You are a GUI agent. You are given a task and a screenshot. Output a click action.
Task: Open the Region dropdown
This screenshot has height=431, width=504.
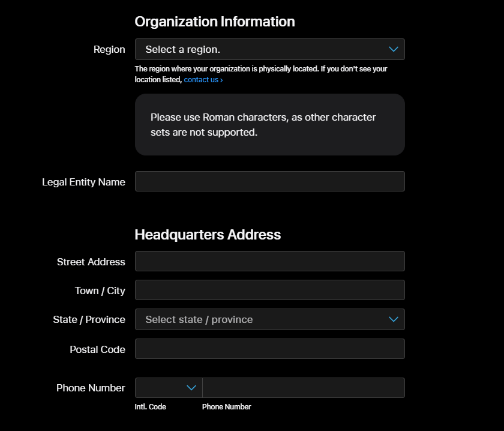(x=269, y=49)
